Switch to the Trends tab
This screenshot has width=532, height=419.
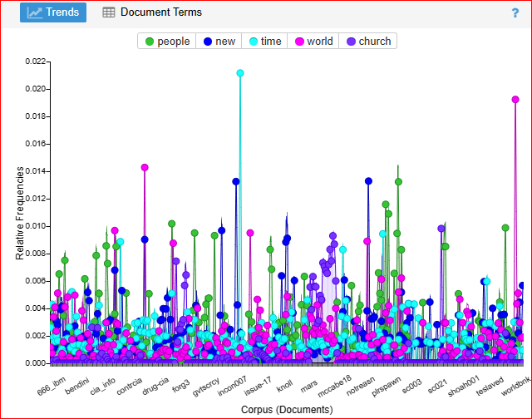[x=53, y=12]
